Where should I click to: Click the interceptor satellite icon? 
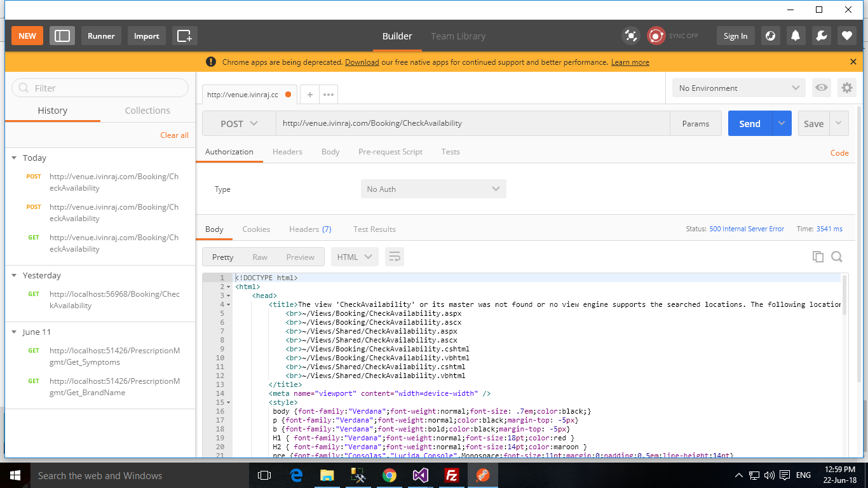(x=630, y=36)
